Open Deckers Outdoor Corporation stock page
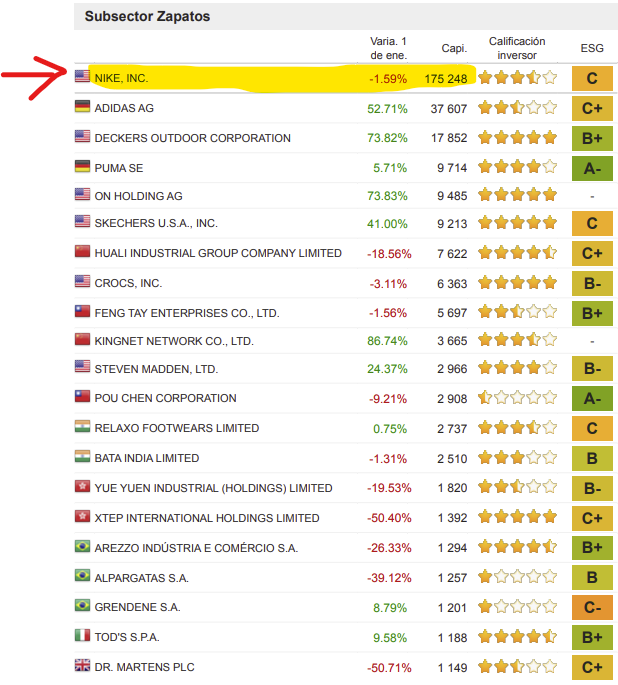Image resolution: width=618 pixels, height=685 pixels. coord(192,138)
